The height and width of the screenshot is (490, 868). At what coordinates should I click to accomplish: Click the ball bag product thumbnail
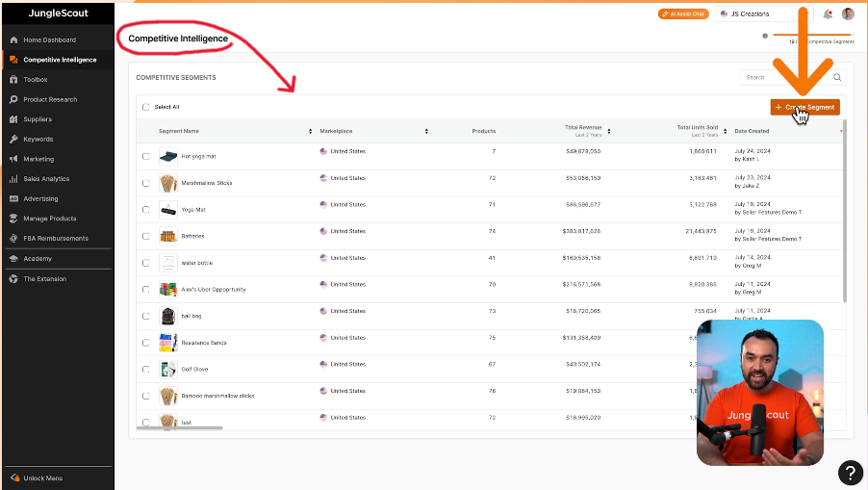pyautogui.click(x=168, y=316)
